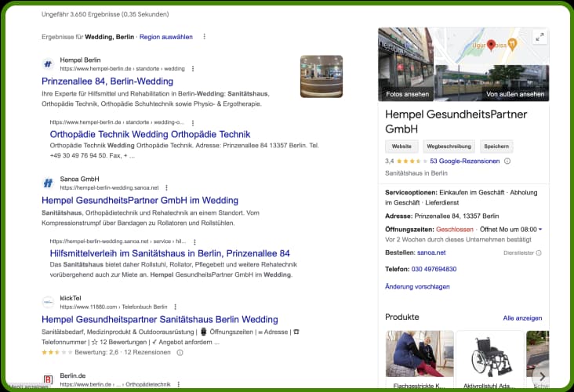Open three-dot menu for klickTel 11880.com result
Screen dimensions: 574x392
[x=176, y=307]
